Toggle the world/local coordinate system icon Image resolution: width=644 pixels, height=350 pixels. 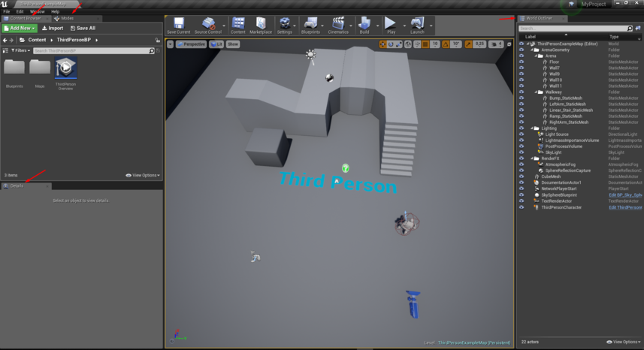tap(408, 44)
